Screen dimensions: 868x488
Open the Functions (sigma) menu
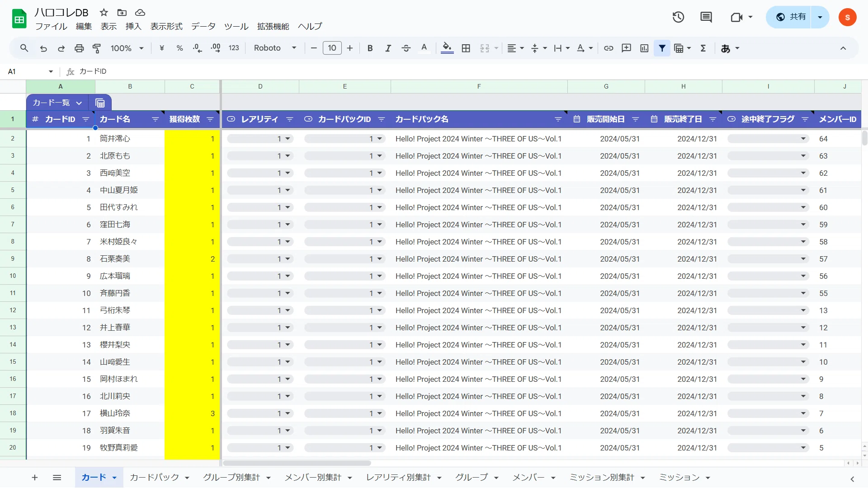click(703, 48)
